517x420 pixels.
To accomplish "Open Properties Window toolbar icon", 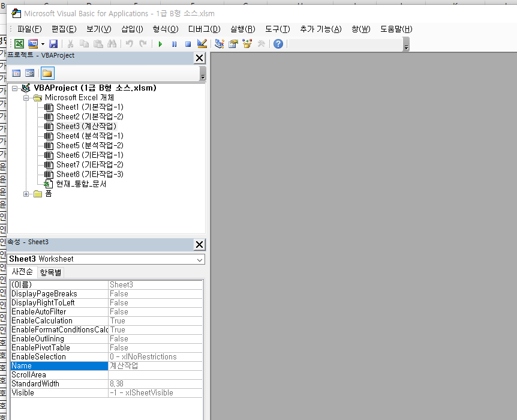I will [x=233, y=44].
